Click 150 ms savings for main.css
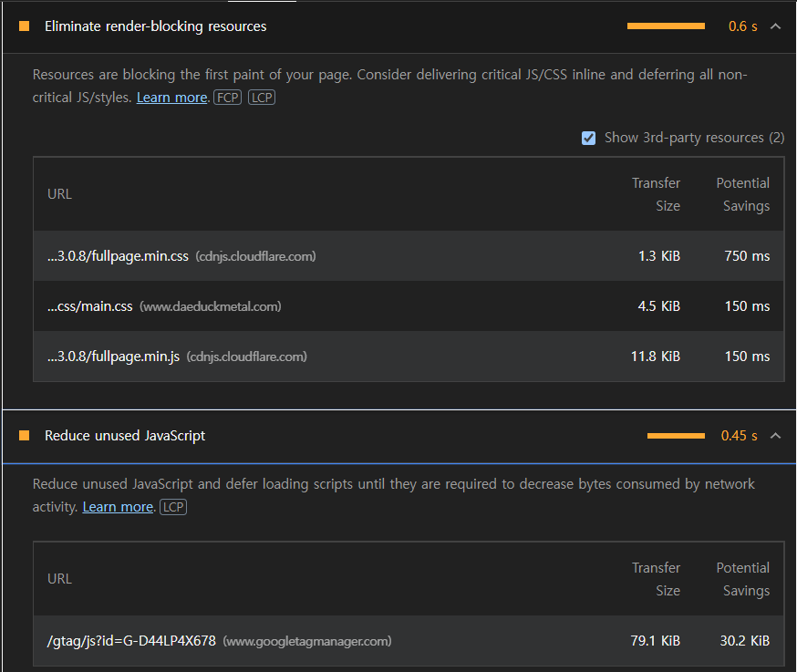Image resolution: width=797 pixels, height=672 pixels. 747,306
